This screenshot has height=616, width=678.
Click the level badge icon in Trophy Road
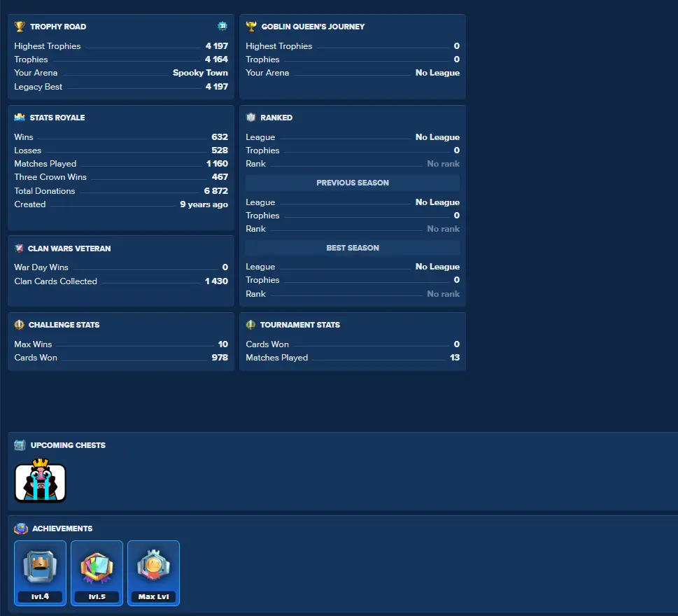tap(223, 26)
